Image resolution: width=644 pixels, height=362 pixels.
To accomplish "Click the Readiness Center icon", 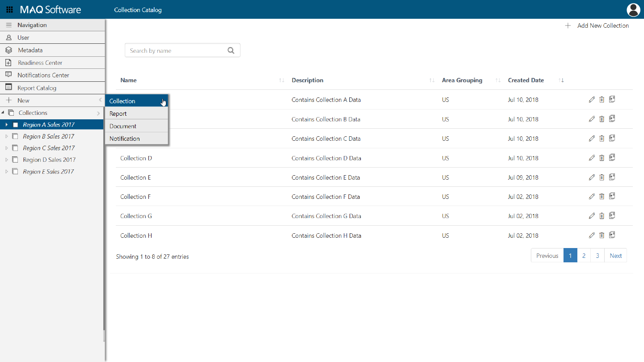I will tap(8, 63).
